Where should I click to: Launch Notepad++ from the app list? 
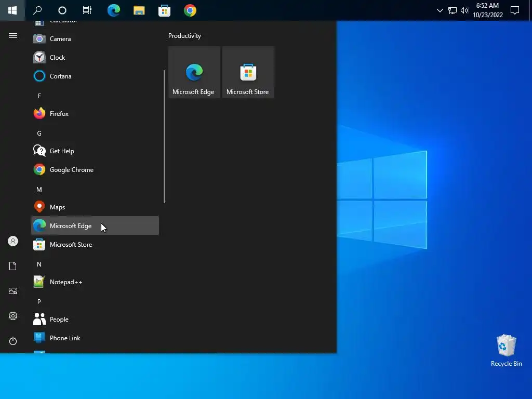click(x=95, y=282)
